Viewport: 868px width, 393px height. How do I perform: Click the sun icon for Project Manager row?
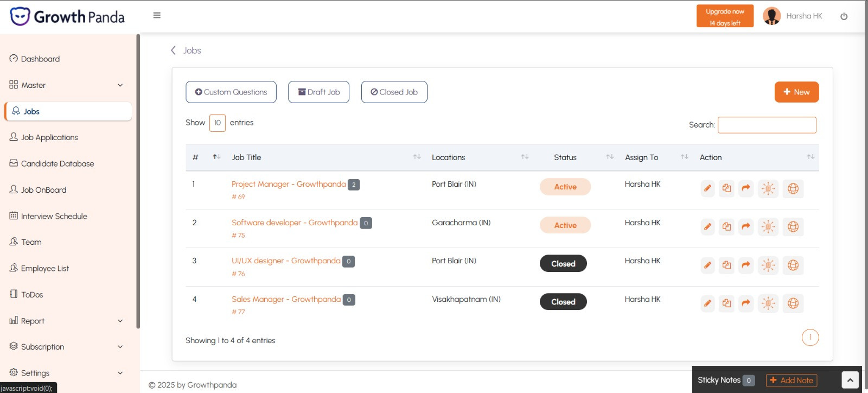(768, 188)
